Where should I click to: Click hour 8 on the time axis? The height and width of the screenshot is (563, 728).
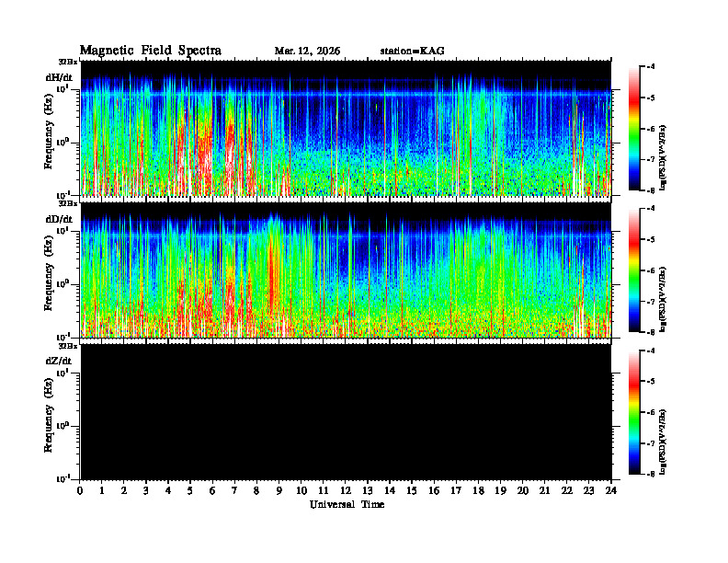click(x=256, y=490)
